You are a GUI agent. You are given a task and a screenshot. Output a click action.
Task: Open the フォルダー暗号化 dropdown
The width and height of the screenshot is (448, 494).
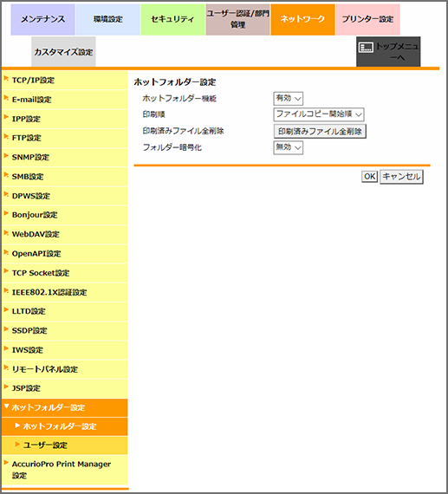click(288, 147)
